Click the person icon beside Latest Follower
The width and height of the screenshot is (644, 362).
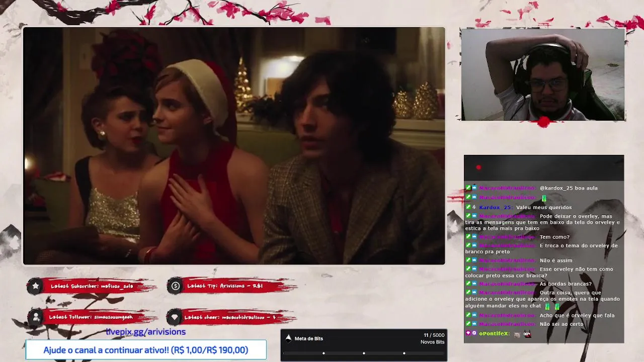36,317
